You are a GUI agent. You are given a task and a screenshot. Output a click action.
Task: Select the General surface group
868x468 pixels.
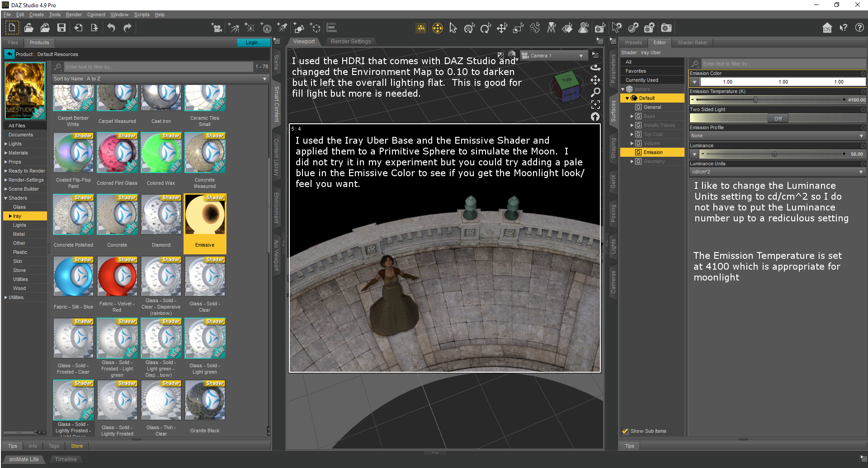tap(652, 108)
